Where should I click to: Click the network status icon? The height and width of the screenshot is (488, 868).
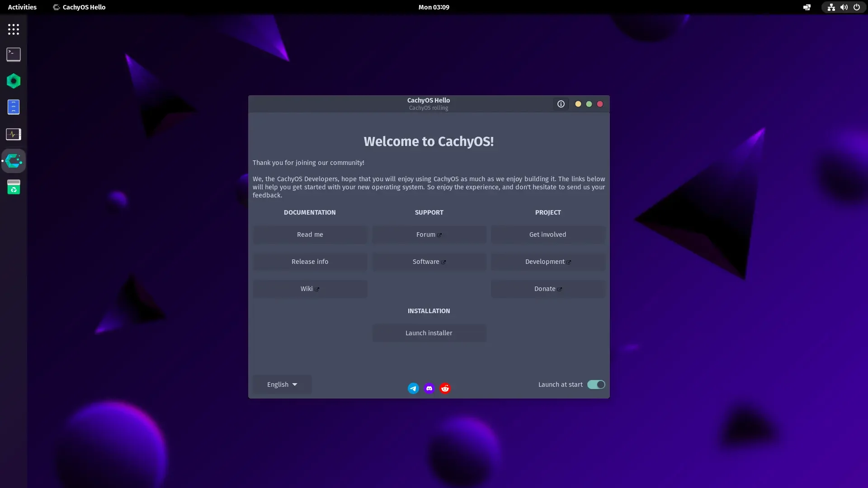pos(831,7)
